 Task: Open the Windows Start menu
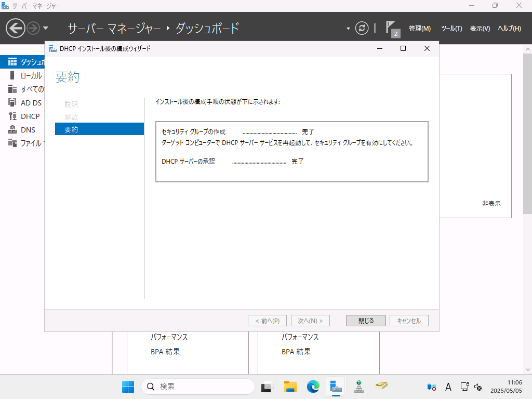point(128,387)
